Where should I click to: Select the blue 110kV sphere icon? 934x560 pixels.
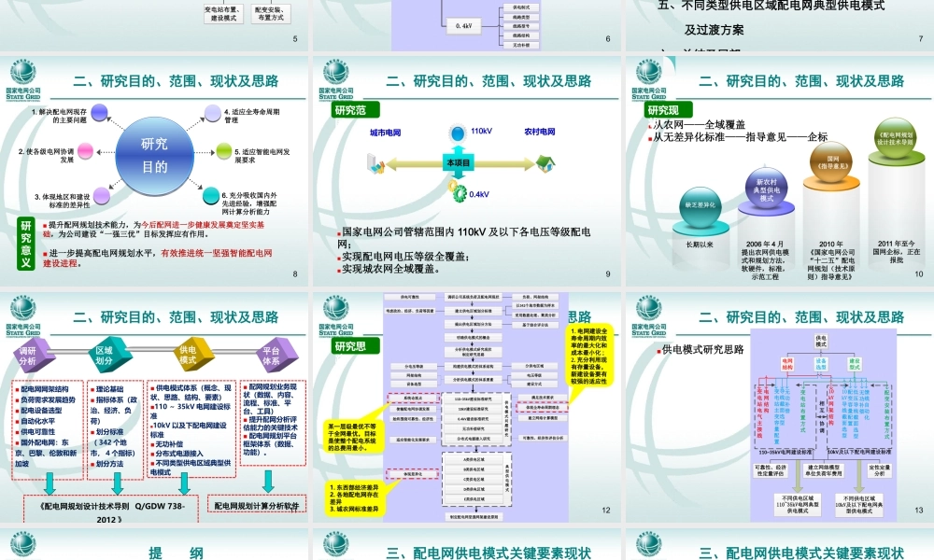[458, 133]
